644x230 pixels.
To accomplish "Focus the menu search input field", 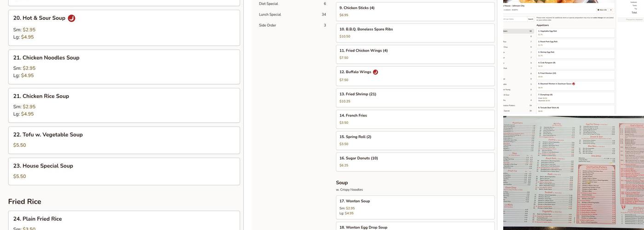I will point(515,19).
